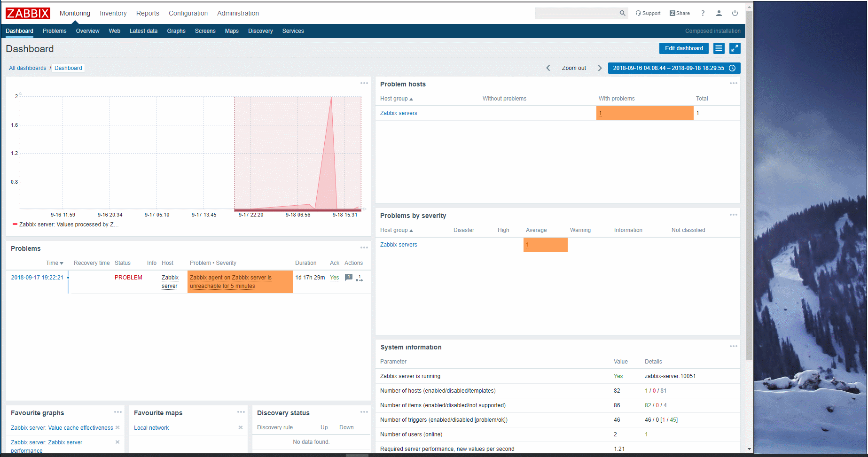Viewport: 868px width, 457px height.
Task: Open the Configuration menu
Action: (x=188, y=13)
